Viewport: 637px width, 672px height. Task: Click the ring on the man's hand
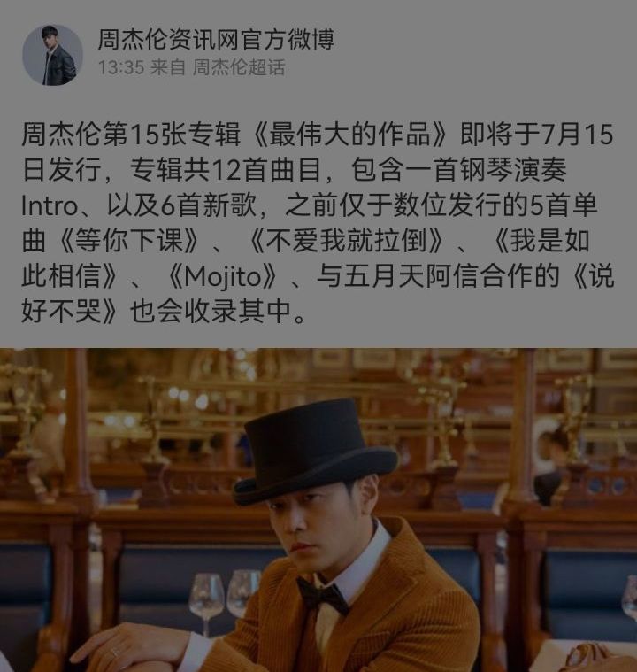coord(114,655)
